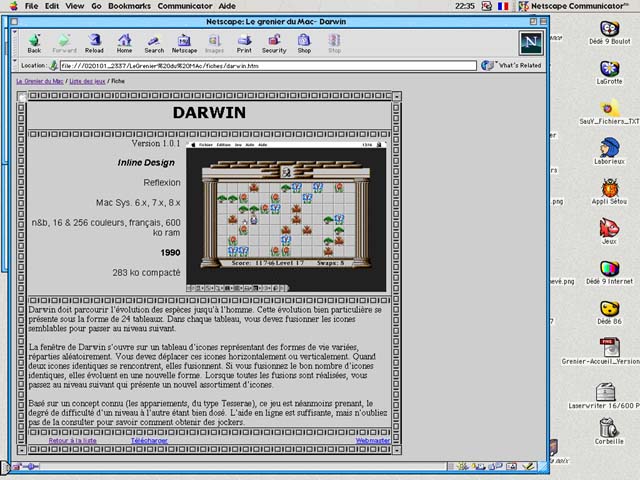Image resolution: width=640 pixels, height=480 pixels.
Task: Collapse the location toolbar handle
Action: pos(15,65)
